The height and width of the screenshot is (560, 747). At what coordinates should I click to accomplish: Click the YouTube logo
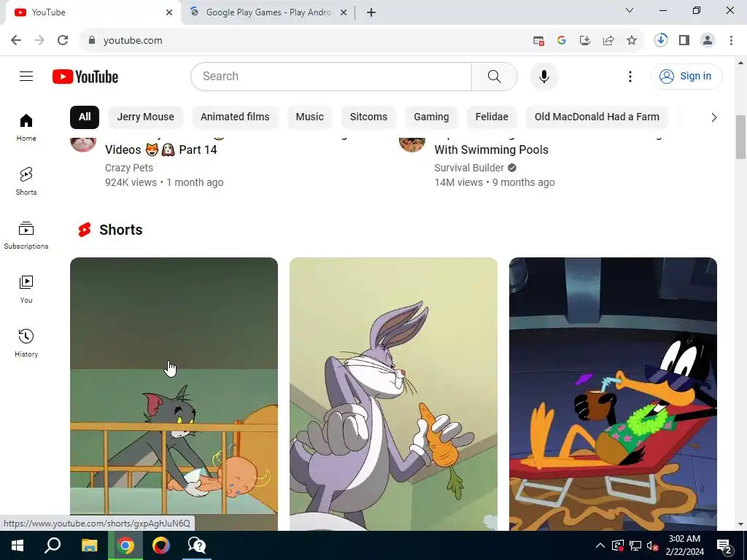pyautogui.click(x=85, y=77)
